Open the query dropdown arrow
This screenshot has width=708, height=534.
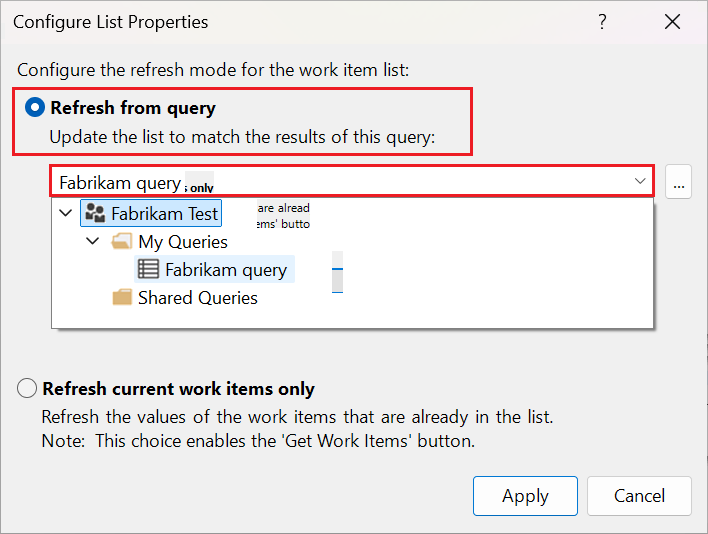(640, 182)
